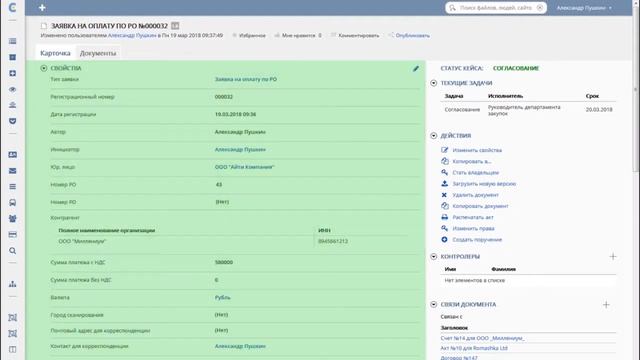The width and height of the screenshot is (640, 360).
Task: Click the registration date 19.03.2018 09:36
Action: coord(235,114)
